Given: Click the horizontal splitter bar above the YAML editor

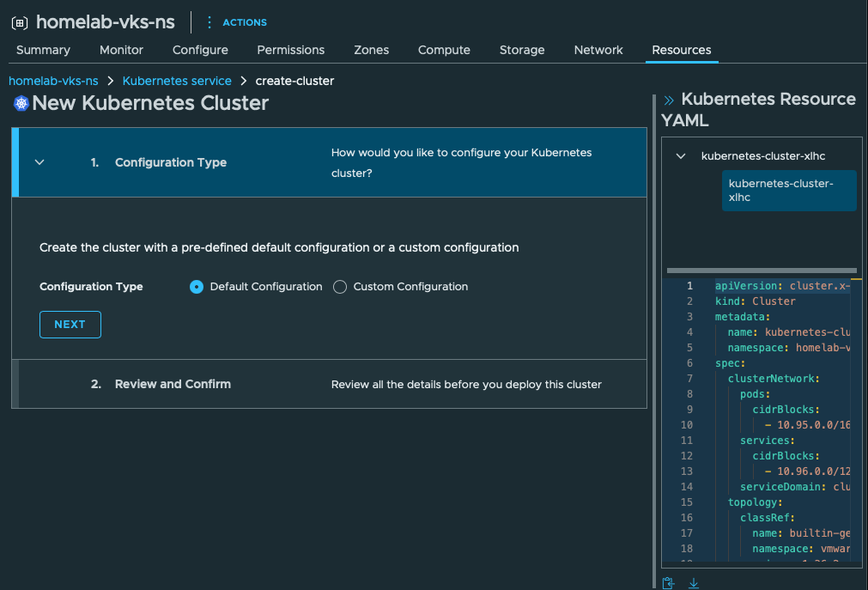Looking at the screenshot, I should [762, 271].
